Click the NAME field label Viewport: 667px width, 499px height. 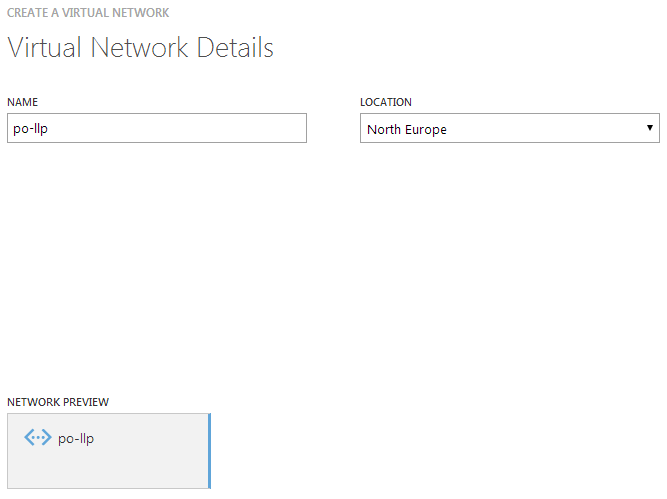pyautogui.click(x=23, y=102)
